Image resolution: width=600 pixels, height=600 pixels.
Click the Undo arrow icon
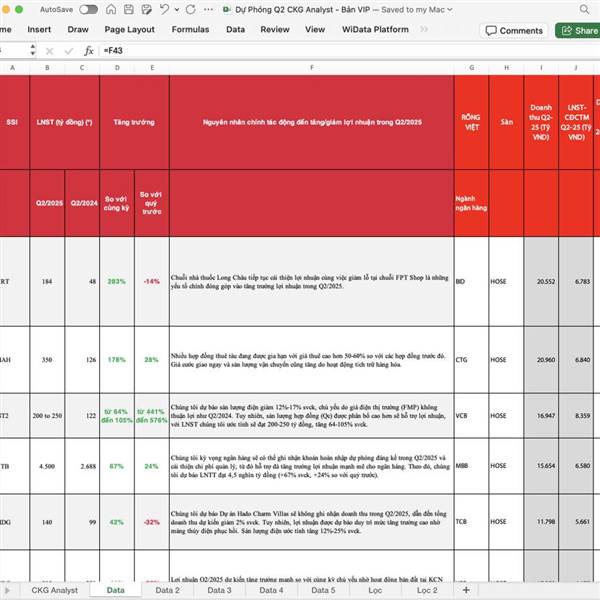coord(164,10)
